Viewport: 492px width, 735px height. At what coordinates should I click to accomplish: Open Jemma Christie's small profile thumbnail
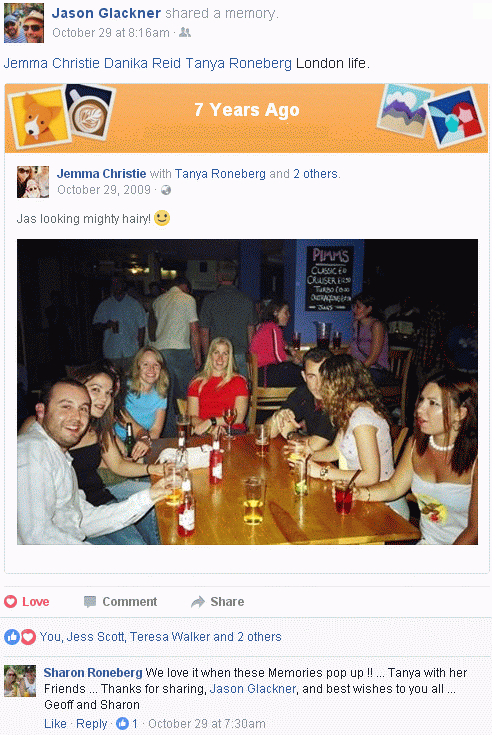pos(33,181)
